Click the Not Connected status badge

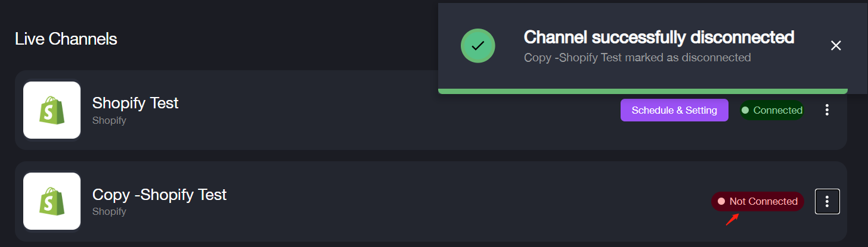pyautogui.click(x=758, y=201)
